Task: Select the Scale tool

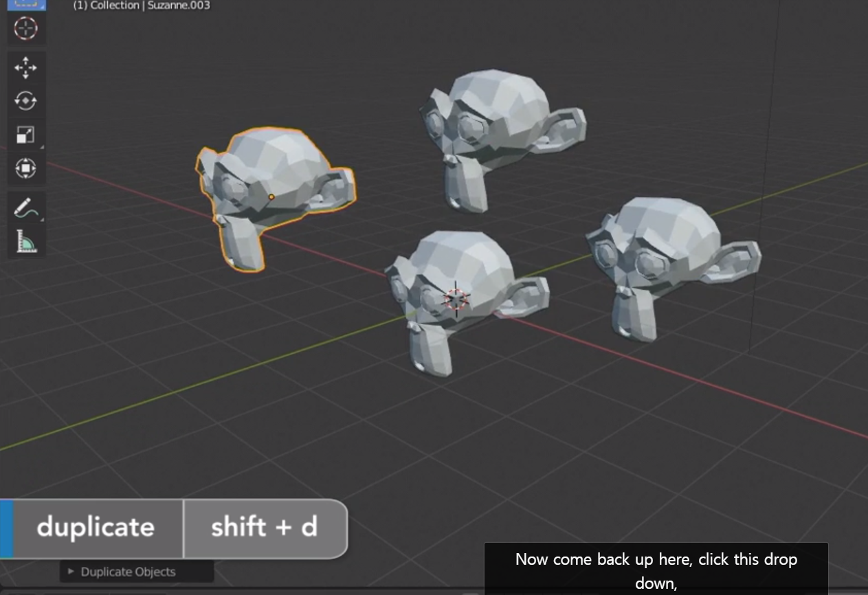Action: [x=26, y=135]
